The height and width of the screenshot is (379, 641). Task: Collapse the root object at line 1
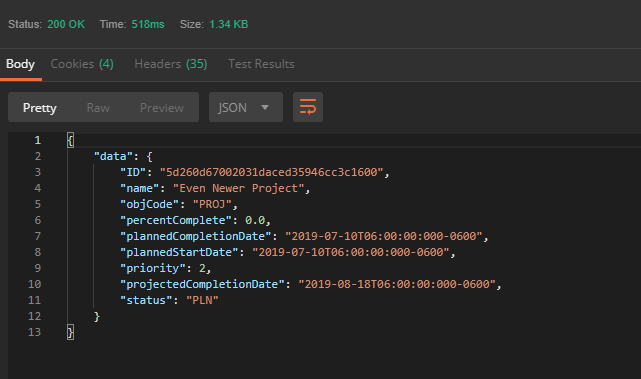pyautogui.click(x=70, y=140)
